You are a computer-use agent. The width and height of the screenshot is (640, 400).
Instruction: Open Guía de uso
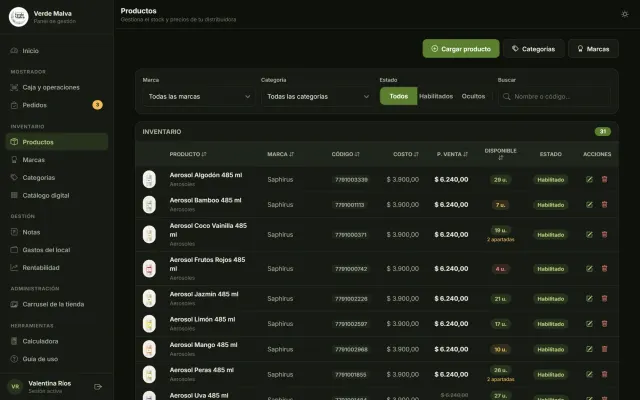[57, 359]
